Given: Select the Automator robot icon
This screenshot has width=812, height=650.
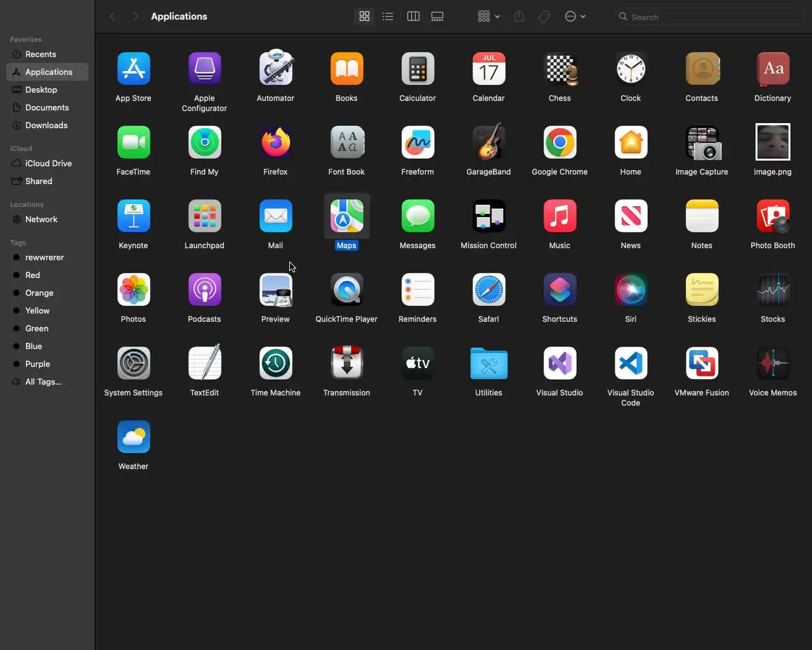Looking at the screenshot, I should [275, 68].
